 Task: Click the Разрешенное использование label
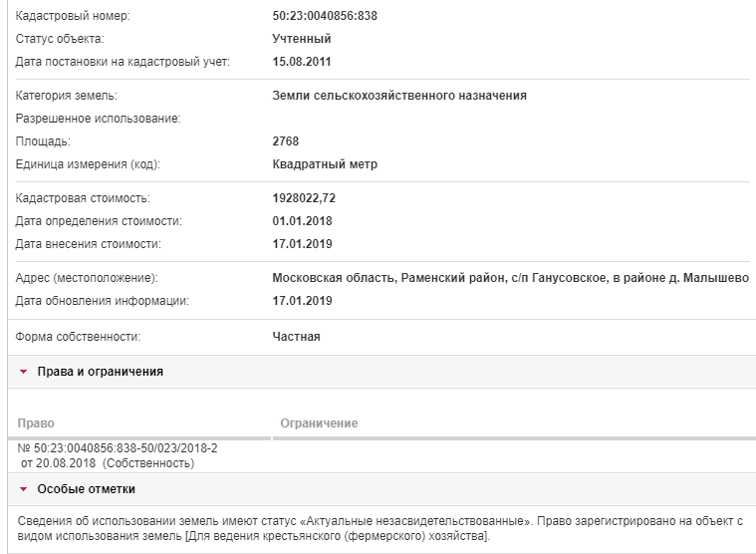pyautogui.click(x=98, y=119)
